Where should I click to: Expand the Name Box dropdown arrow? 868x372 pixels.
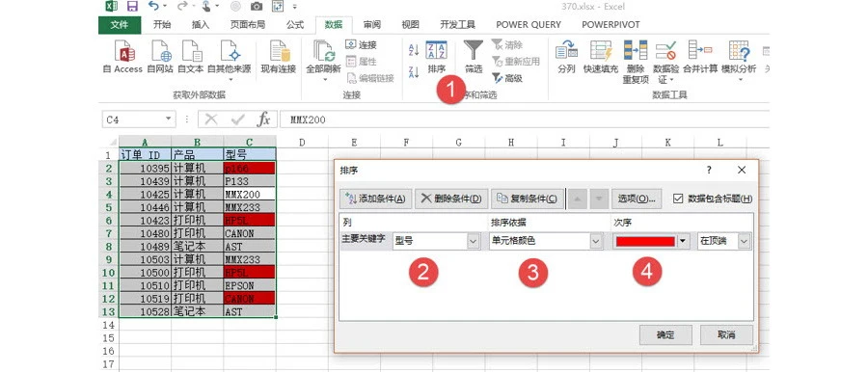[x=168, y=119]
